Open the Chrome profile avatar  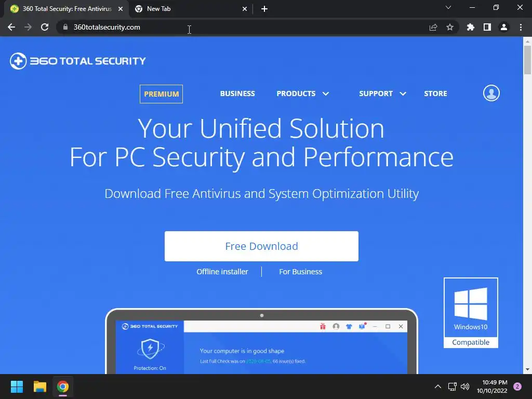click(x=504, y=27)
